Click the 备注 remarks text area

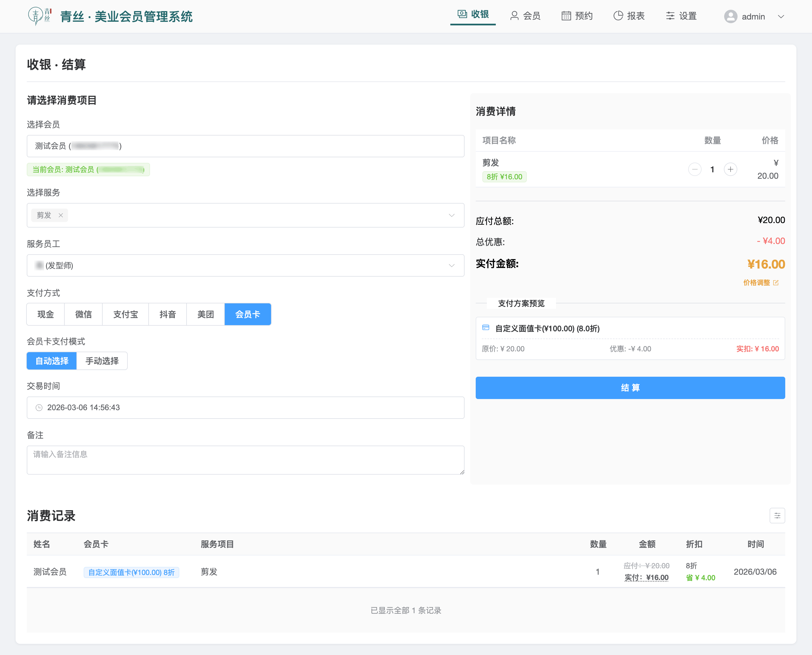pos(245,460)
